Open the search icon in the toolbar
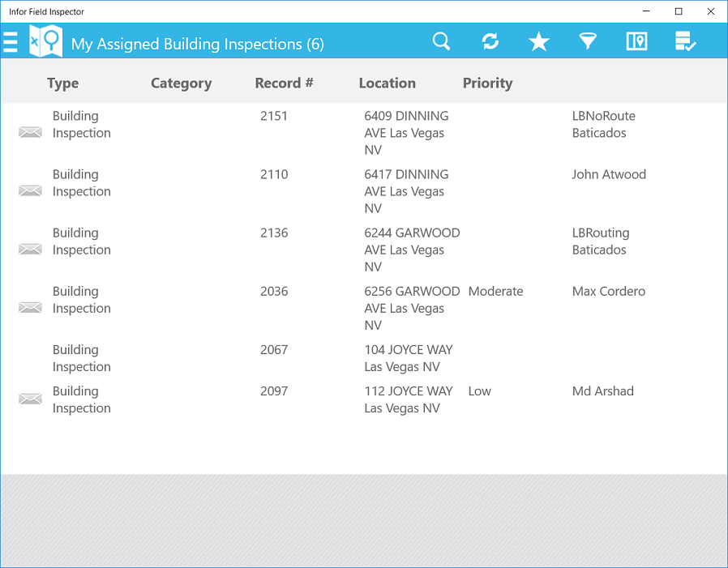728x568 pixels. (441, 41)
